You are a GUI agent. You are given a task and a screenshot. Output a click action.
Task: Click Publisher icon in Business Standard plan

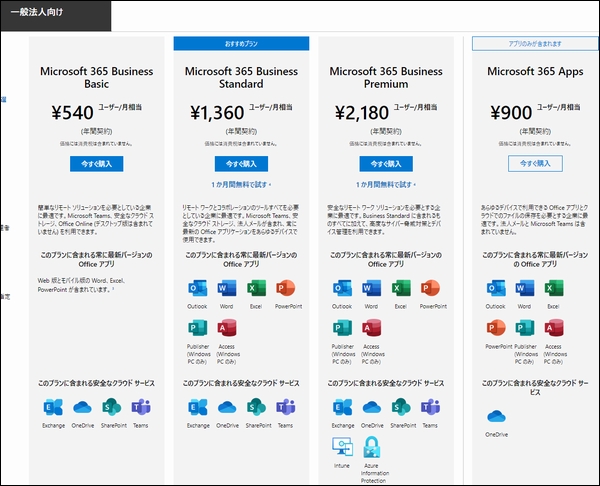[x=197, y=328]
